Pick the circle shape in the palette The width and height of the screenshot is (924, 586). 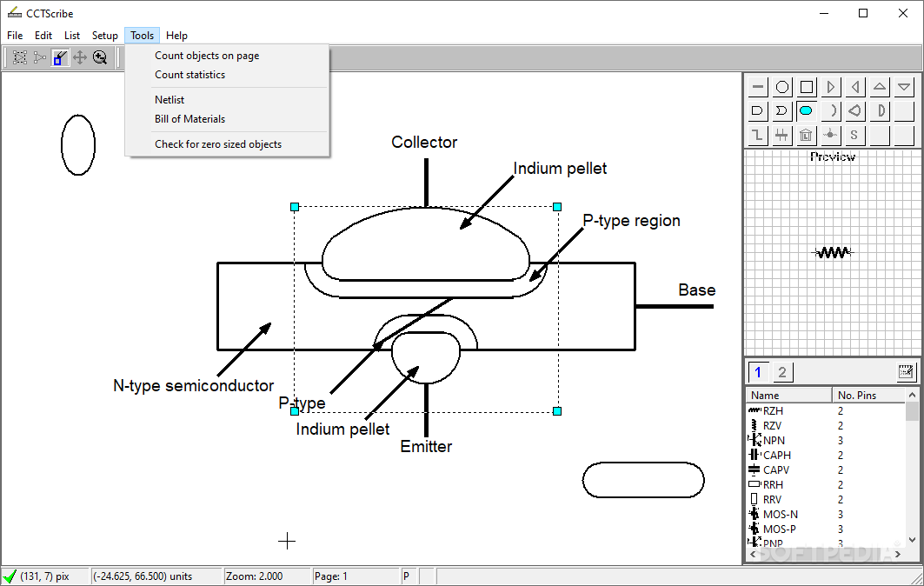[x=782, y=87]
